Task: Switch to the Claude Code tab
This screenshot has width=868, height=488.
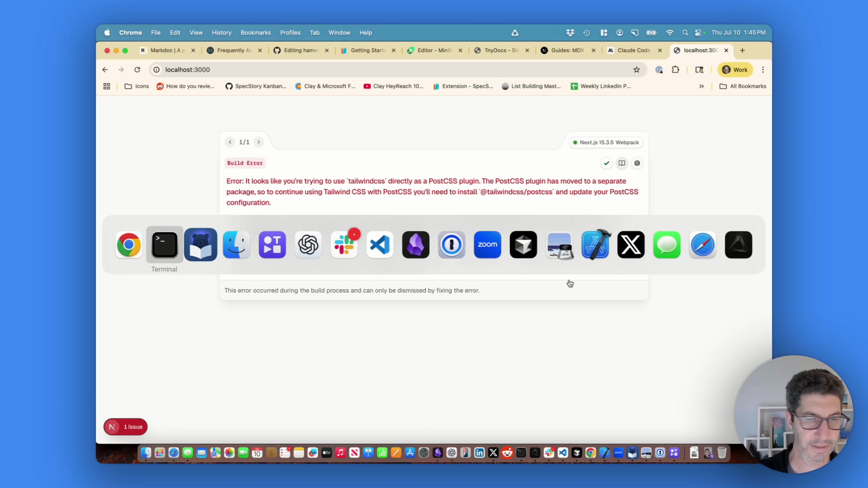Action: click(x=633, y=50)
